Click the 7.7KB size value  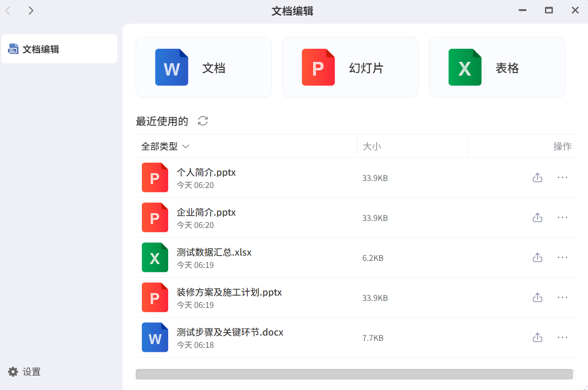(373, 338)
